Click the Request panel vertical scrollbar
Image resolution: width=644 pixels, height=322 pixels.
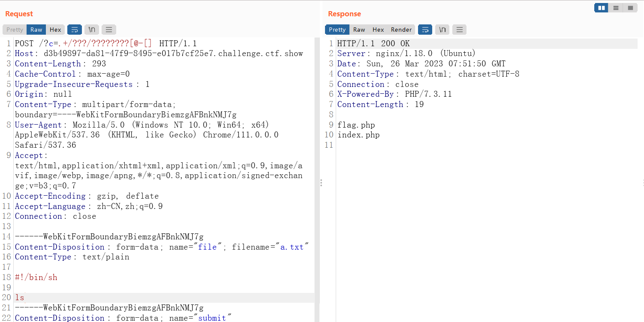tap(317, 170)
